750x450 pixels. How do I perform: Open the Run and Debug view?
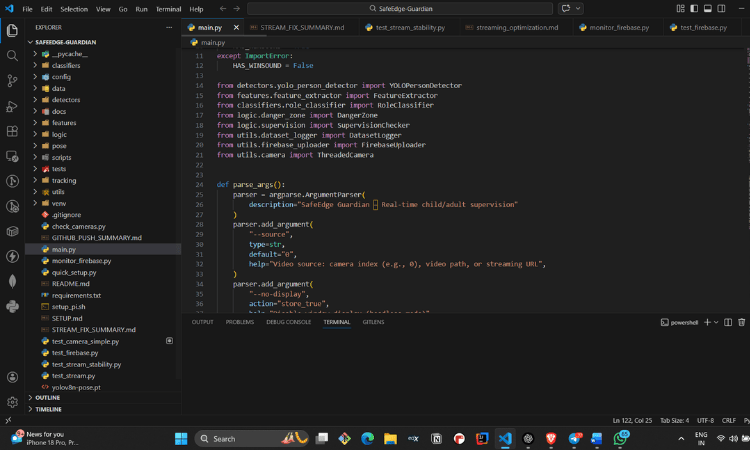(x=12, y=106)
